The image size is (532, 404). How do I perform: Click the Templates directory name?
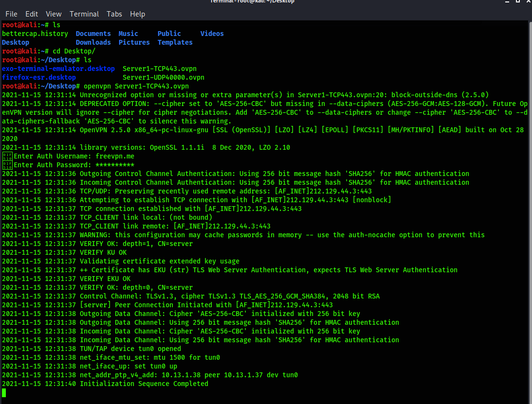[x=175, y=42]
